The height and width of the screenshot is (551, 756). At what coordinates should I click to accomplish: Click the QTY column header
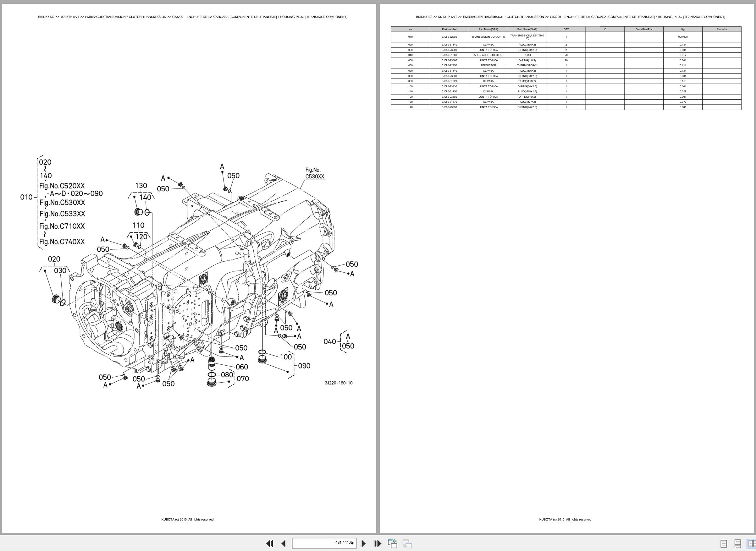[x=566, y=29]
